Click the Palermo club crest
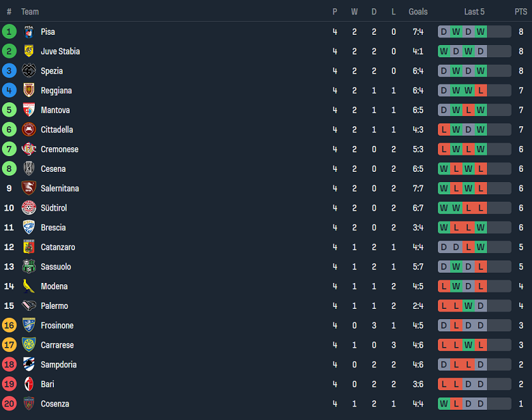Screen dimensions: 532x420 [29, 306]
